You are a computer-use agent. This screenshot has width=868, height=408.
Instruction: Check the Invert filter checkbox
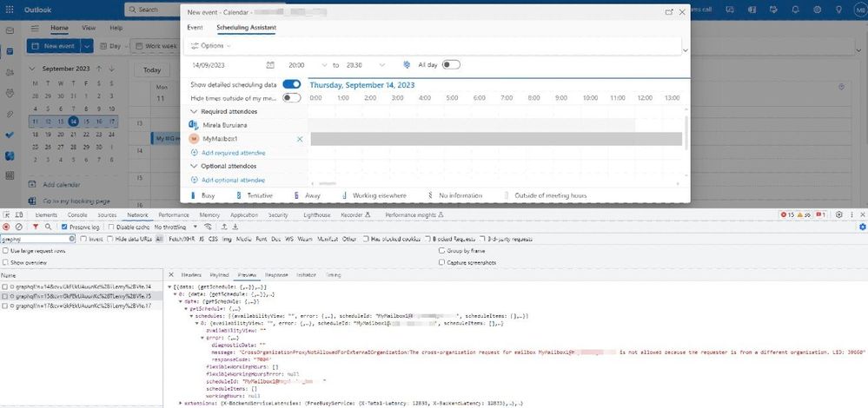(x=83, y=239)
